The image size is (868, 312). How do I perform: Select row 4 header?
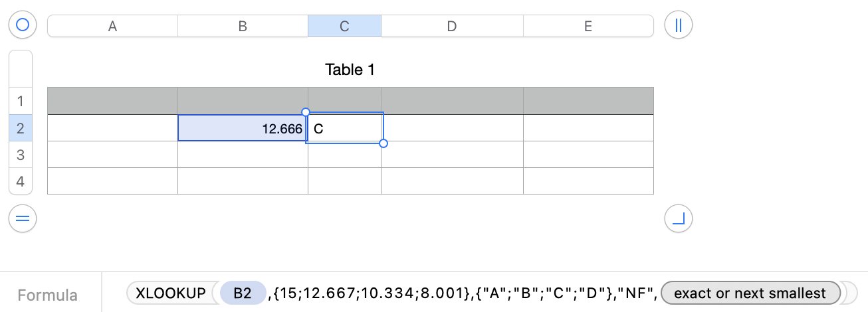click(20, 181)
